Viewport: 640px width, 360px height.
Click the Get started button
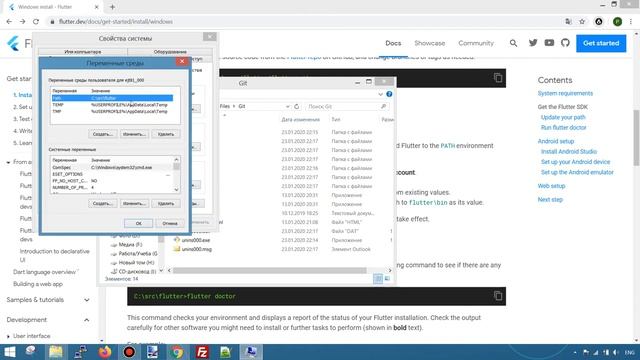(601, 43)
